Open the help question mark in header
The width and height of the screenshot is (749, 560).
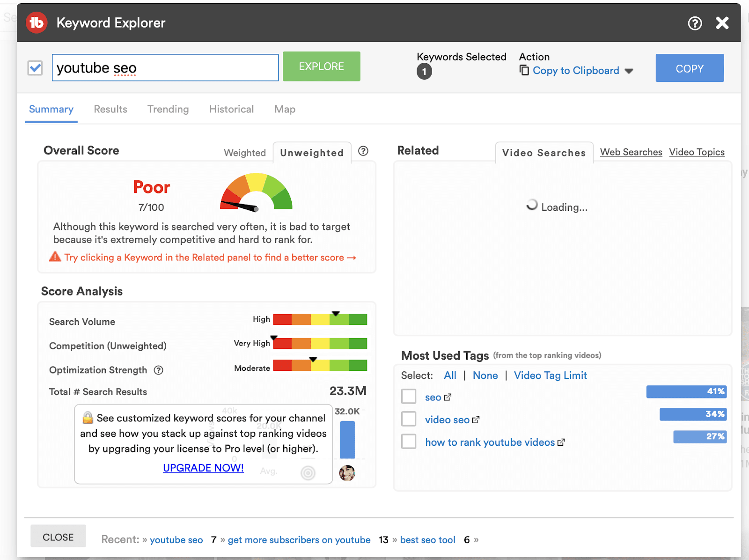695,23
